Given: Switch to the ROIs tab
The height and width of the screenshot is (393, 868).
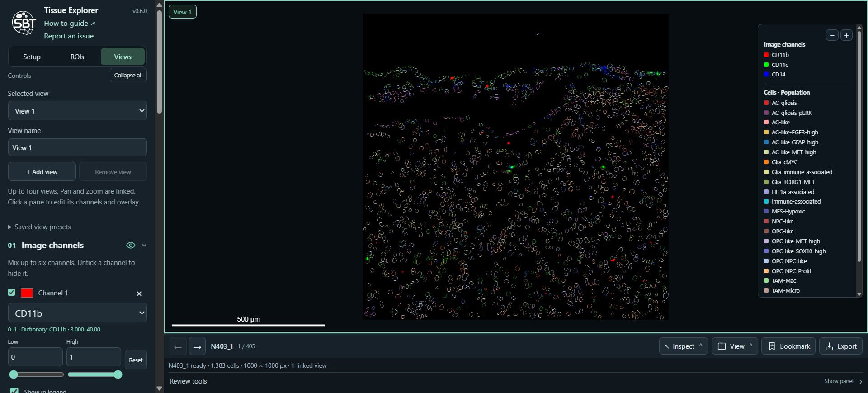Looking at the screenshot, I should (x=77, y=57).
